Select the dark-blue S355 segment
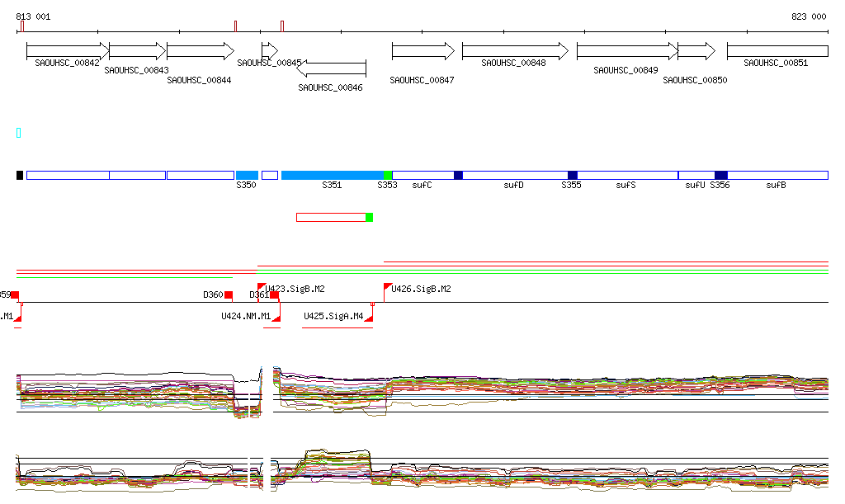Viewport: 845px width, 504px height. pyautogui.click(x=573, y=175)
